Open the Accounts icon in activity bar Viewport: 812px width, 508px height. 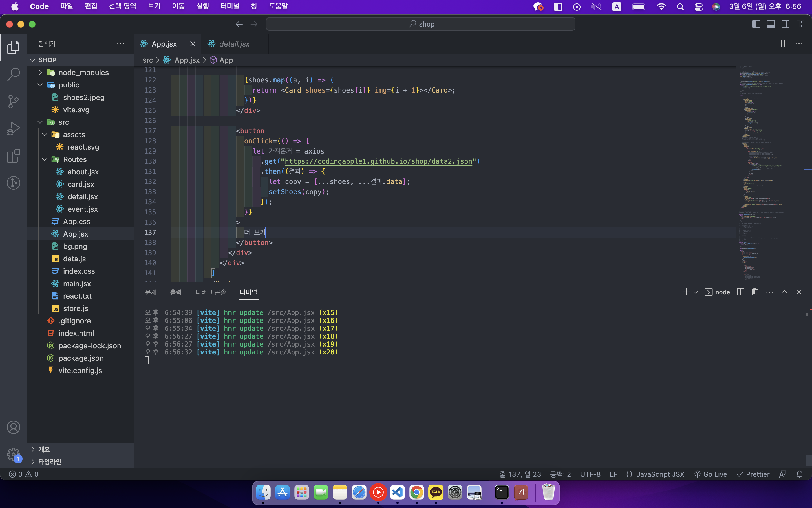pos(14,427)
